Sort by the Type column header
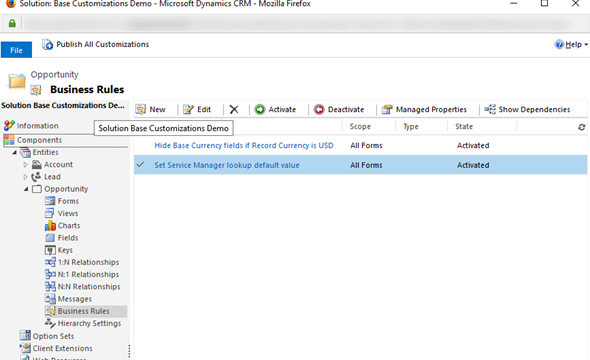 [411, 127]
